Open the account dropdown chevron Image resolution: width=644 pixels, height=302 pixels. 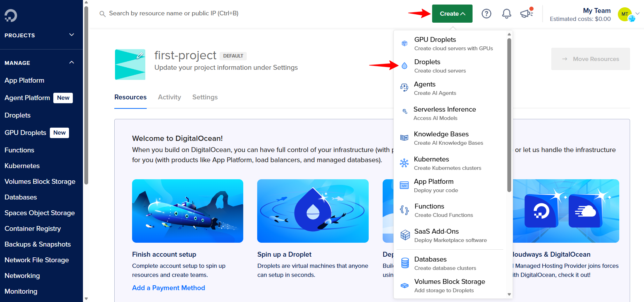(x=637, y=14)
